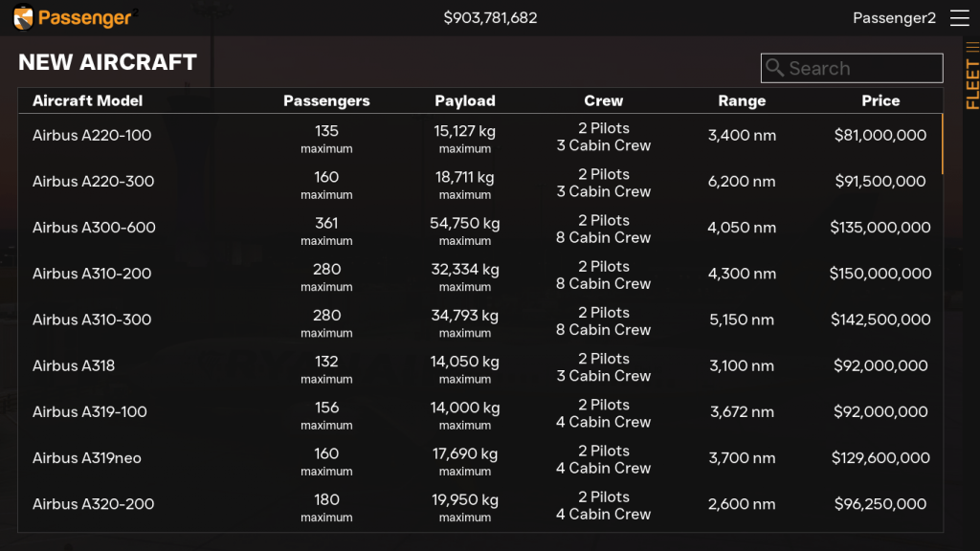The height and width of the screenshot is (551, 980).
Task: Sort by Aircraft Model column
Action: click(87, 100)
